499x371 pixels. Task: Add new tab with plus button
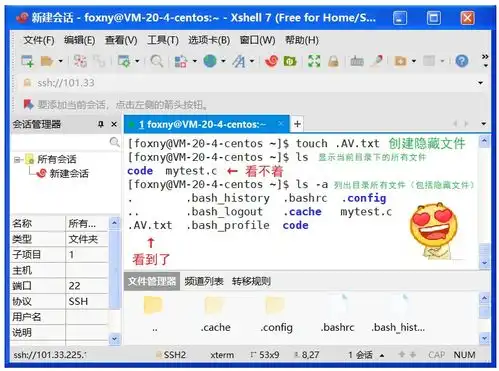click(297, 124)
